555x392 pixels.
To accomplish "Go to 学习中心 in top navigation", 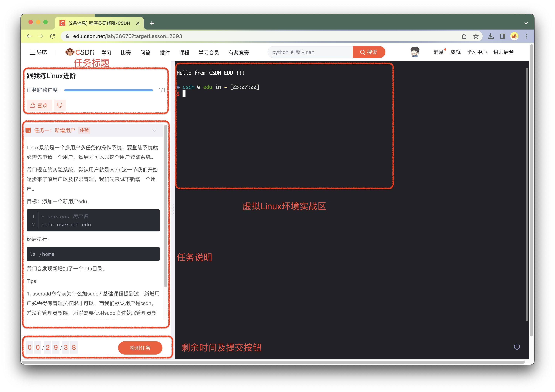I will (477, 52).
